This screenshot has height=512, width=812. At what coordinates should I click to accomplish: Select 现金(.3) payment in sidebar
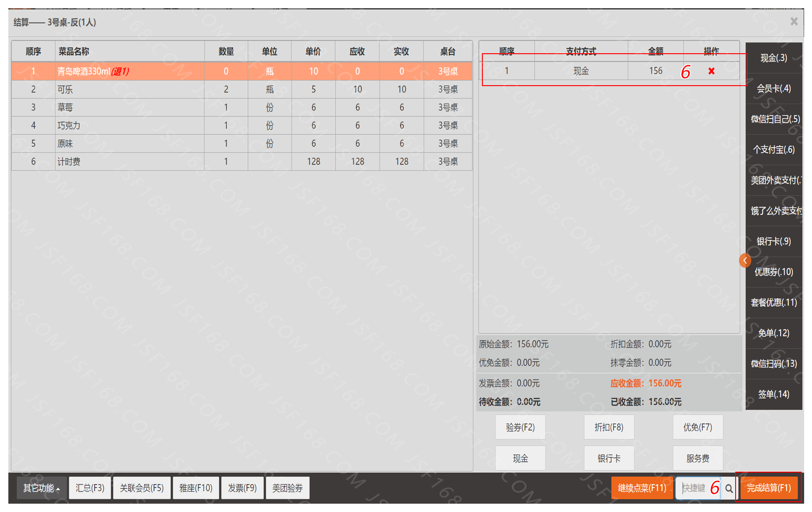(x=774, y=58)
